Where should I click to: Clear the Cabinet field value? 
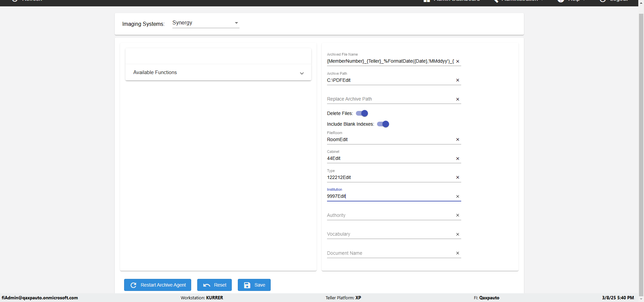(458, 159)
